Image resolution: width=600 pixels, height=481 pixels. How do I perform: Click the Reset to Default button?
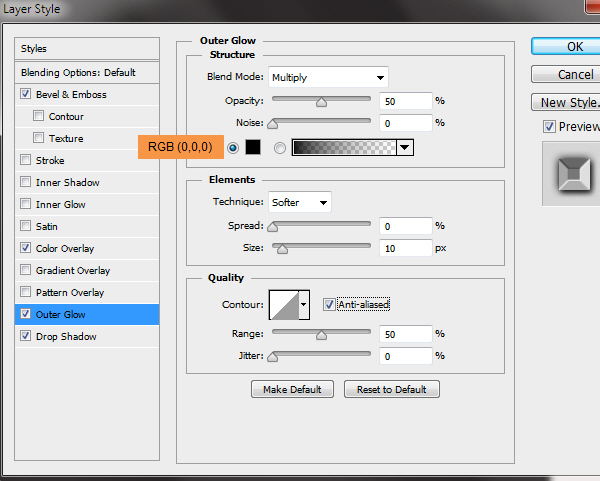point(391,389)
